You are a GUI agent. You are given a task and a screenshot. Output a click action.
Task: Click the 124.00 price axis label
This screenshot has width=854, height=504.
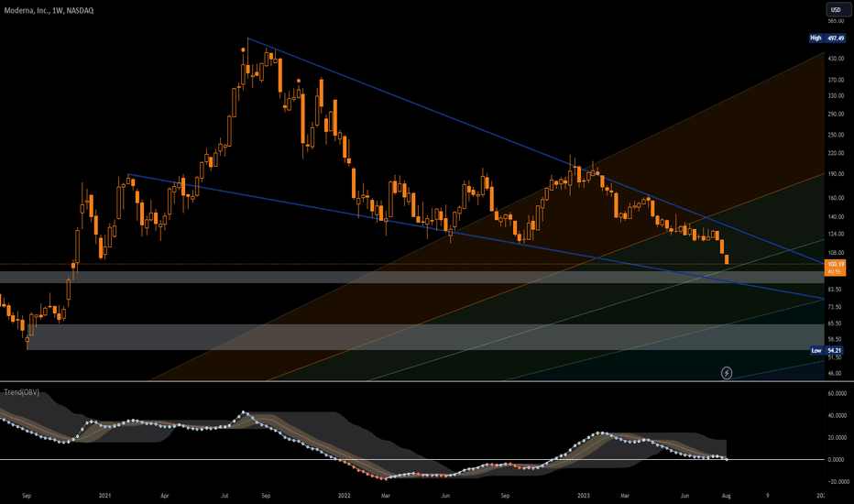click(x=836, y=235)
